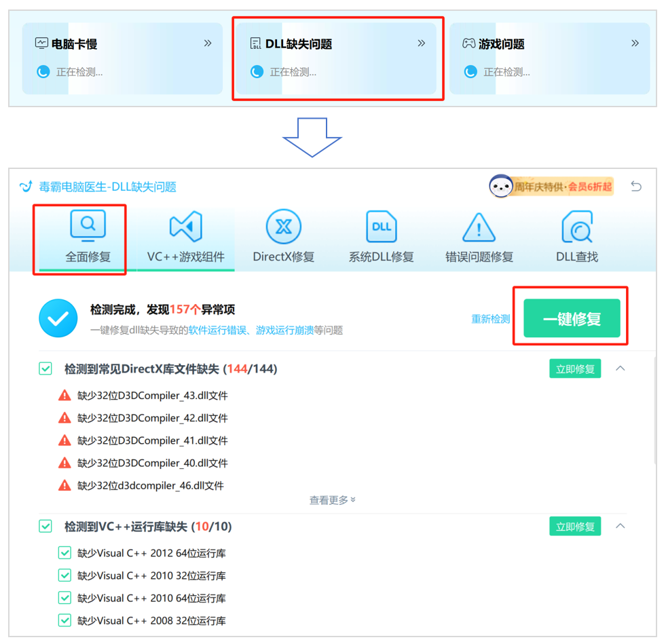Toggle the VC++运行库缺失 checkbox
The image size is (666, 644).
coord(45,526)
